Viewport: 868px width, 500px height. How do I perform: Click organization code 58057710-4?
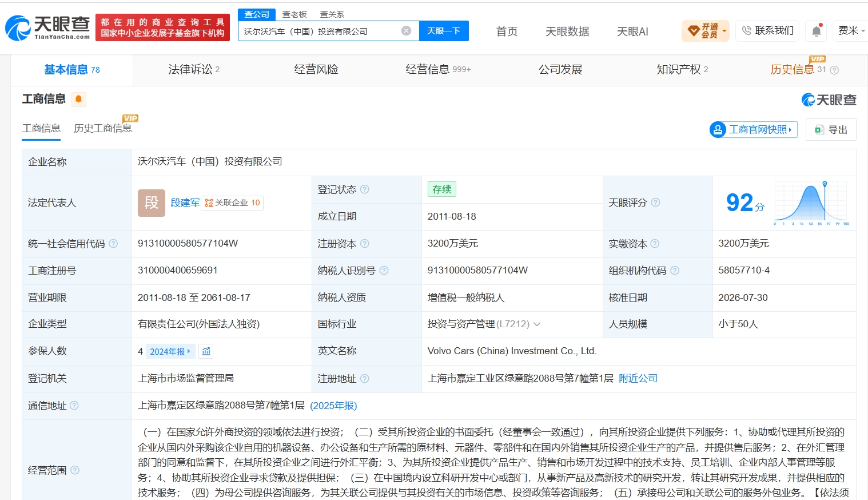[x=744, y=270]
